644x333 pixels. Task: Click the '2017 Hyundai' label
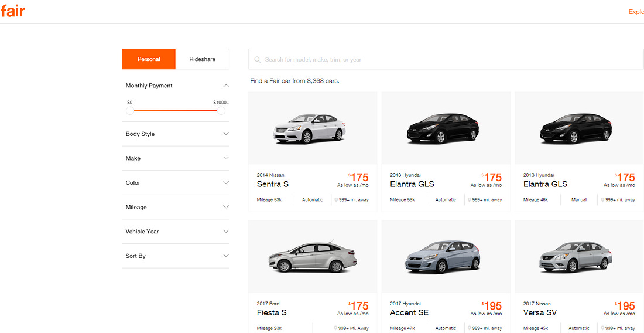coord(405,304)
